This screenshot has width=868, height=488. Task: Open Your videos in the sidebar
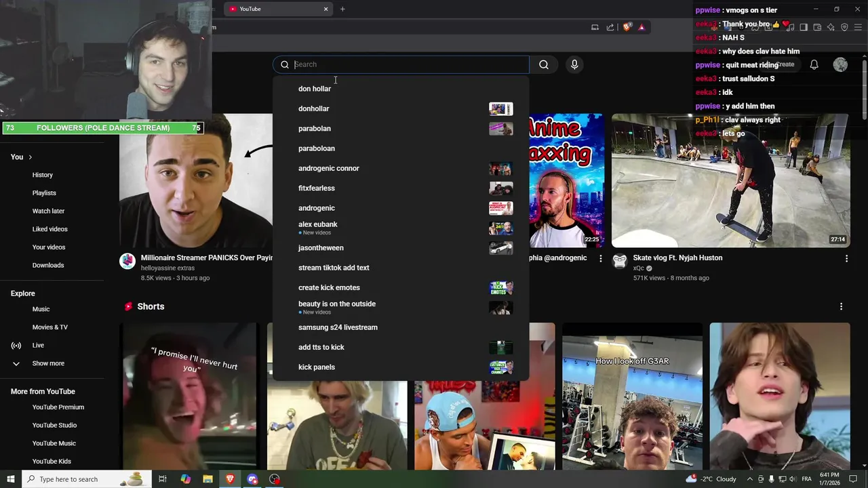[49, 247]
